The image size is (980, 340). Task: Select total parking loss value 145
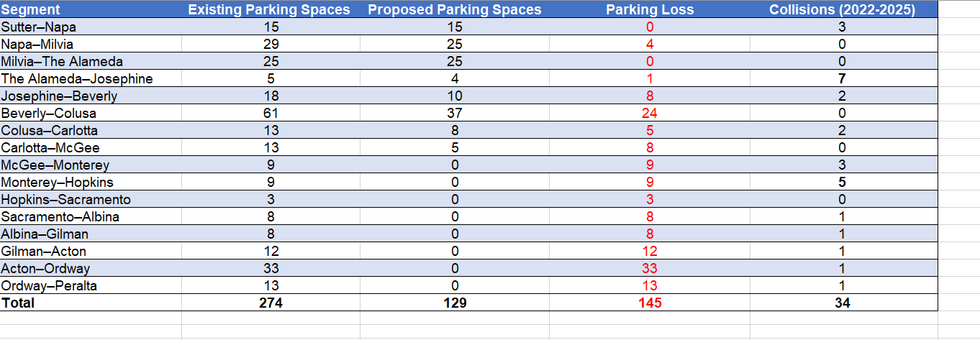650,303
